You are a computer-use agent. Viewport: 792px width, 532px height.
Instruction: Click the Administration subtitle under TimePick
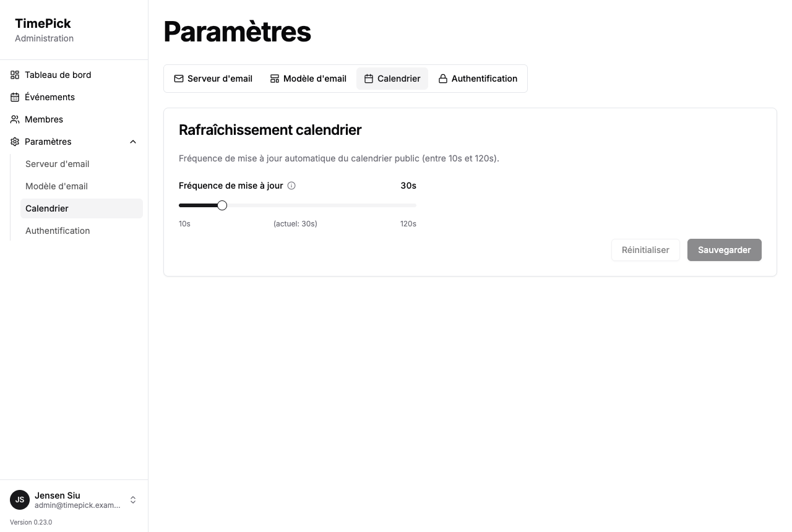coord(44,38)
